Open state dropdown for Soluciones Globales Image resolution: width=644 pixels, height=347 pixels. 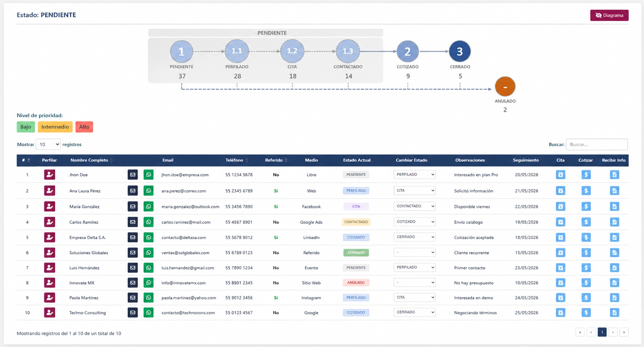click(414, 252)
